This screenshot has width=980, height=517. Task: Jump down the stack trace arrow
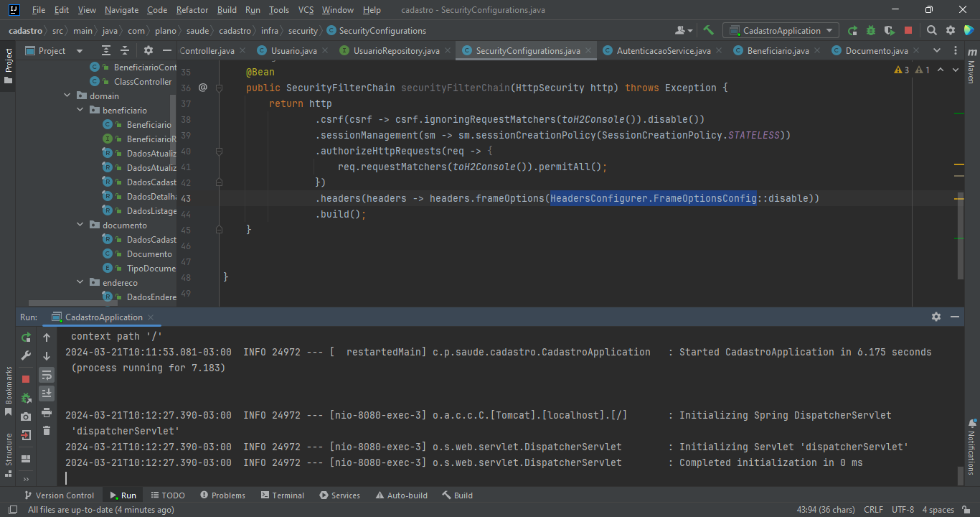47,355
